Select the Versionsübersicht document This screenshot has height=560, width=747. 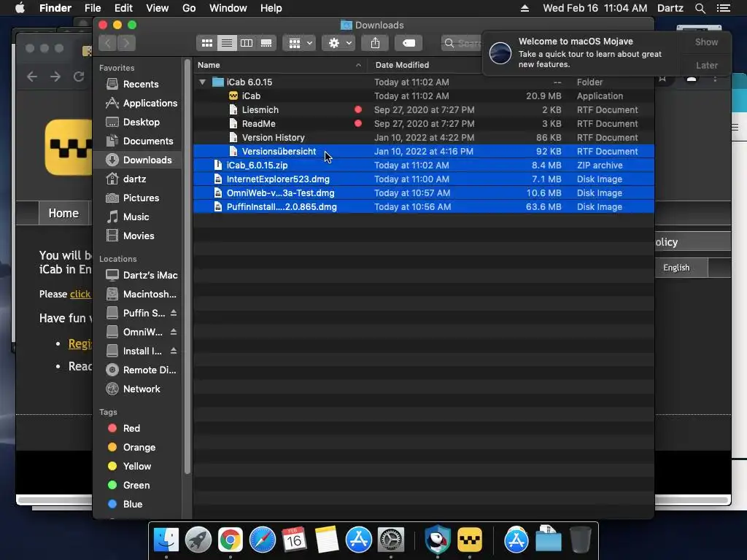click(x=424, y=151)
